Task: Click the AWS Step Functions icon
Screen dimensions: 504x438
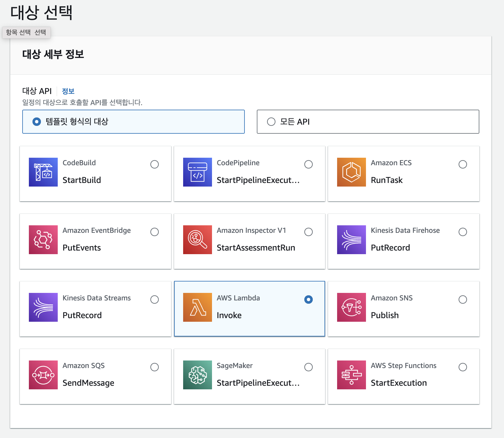Action: tap(352, 375)
